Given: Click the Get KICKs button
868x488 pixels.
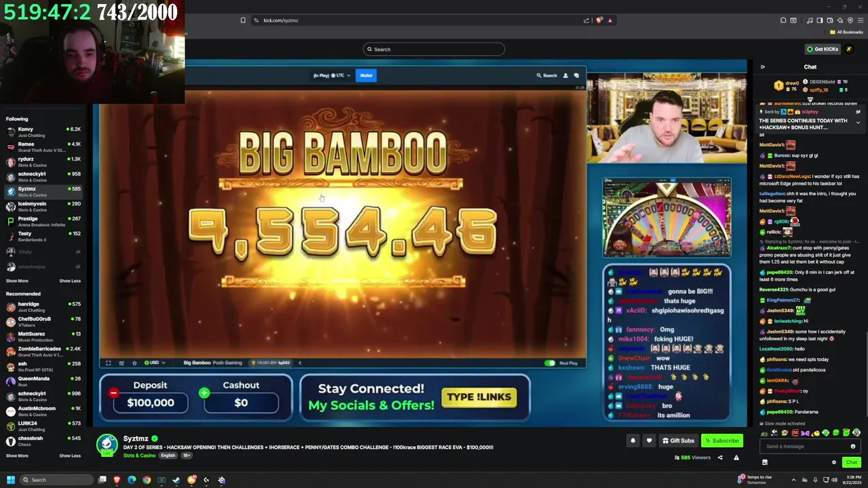Looking at the screenshot, I should click(x=823, y=49).
